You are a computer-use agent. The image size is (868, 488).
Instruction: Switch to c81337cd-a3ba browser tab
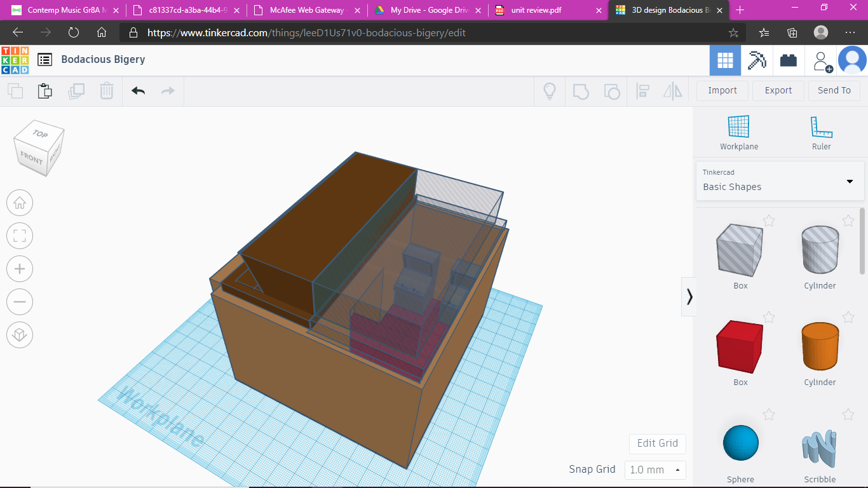(x=186, y=10)
